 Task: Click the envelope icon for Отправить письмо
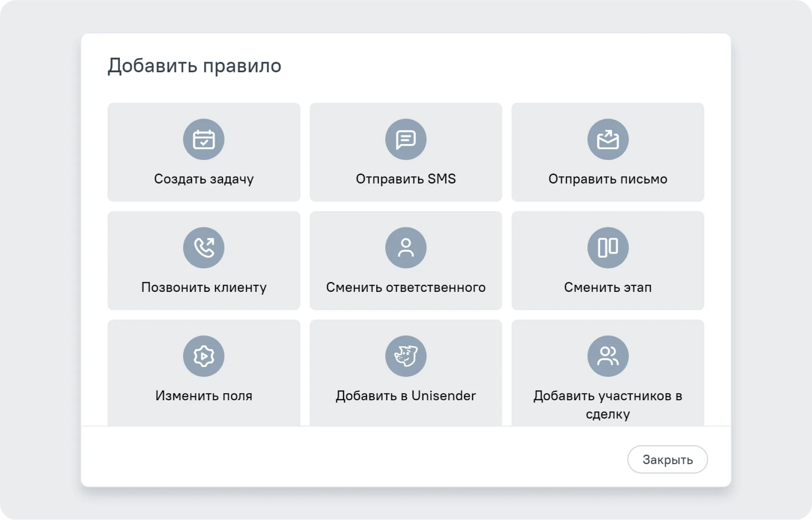click(608, 139)
